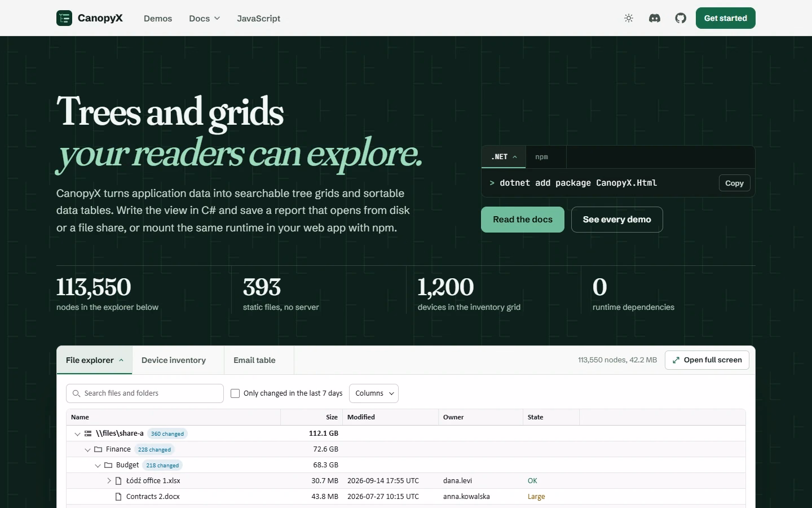Switch to the Email table tab
Viewport: 812px width, 508px height.
click(259, 360)
